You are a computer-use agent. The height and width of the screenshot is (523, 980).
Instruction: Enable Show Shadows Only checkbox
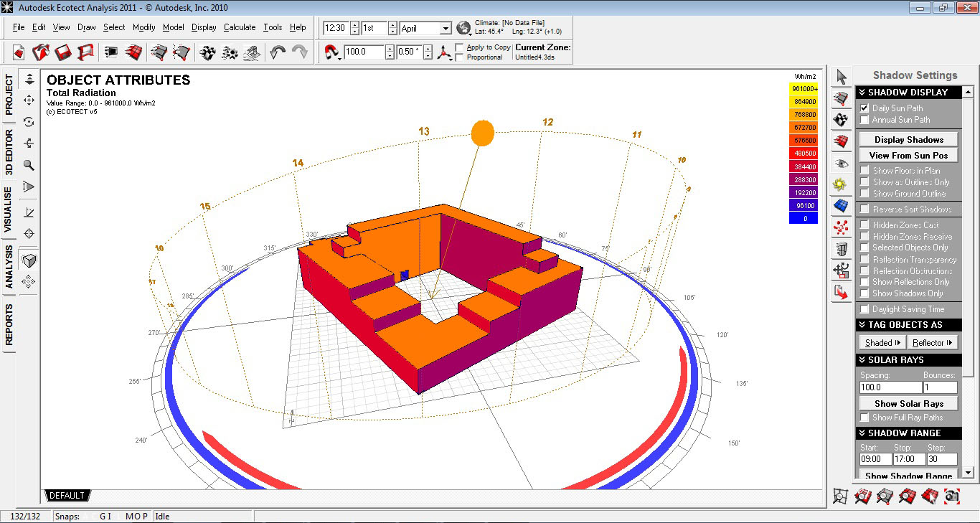(864, 293)
